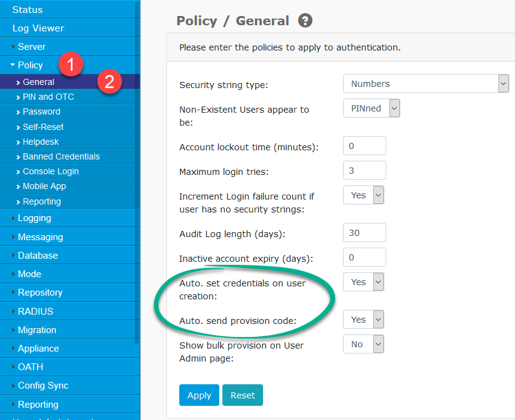This screenshot has width=515, height=420.
Task: Change Auto. send provision code dropdown
Action: (363, 320)
